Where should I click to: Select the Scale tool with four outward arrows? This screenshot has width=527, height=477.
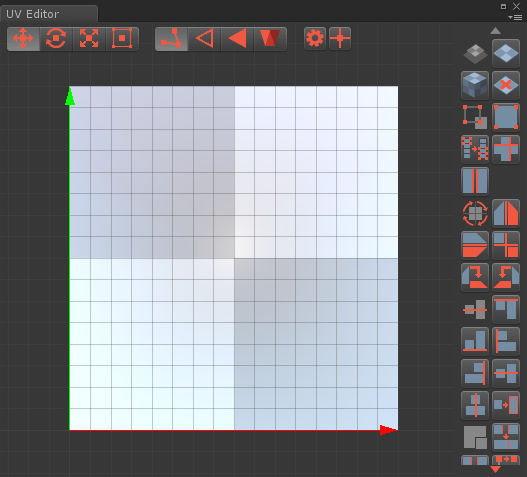pyautogui.click(x=89, y=39)
